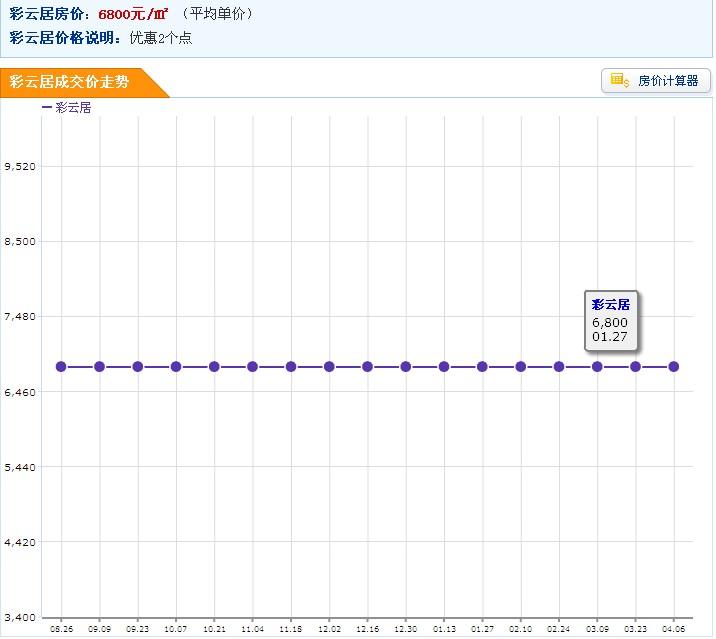Click the 6800元/㎡ price text
Screen dimensions: 716x639
click(x=133, y=14)
